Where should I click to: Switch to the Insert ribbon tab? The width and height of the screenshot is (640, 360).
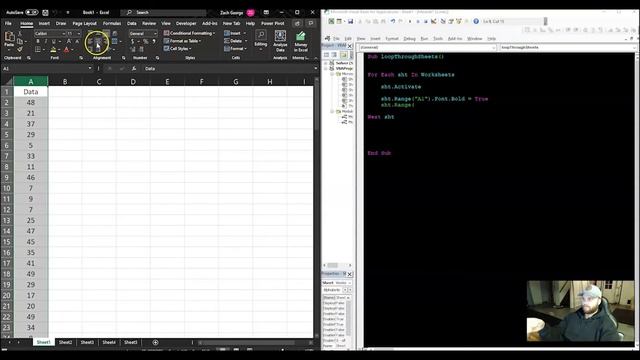(44, 23)
